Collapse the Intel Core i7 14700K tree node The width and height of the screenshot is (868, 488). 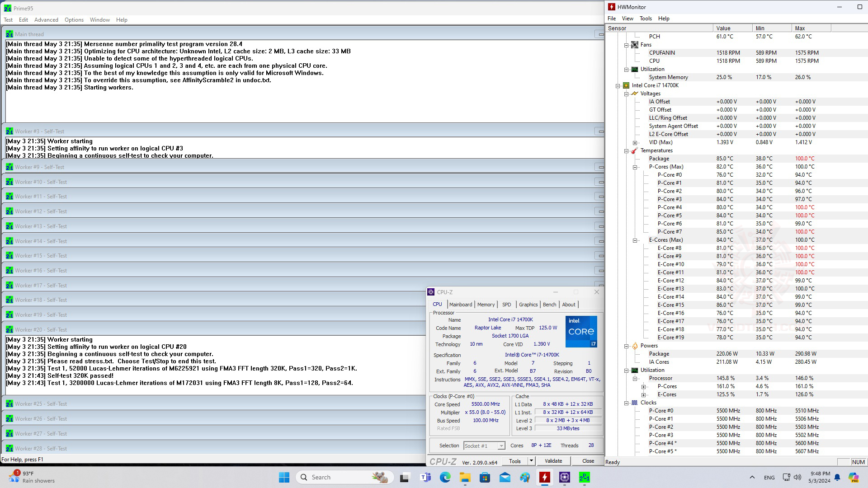pyautogui.click(x=618, y=85)
